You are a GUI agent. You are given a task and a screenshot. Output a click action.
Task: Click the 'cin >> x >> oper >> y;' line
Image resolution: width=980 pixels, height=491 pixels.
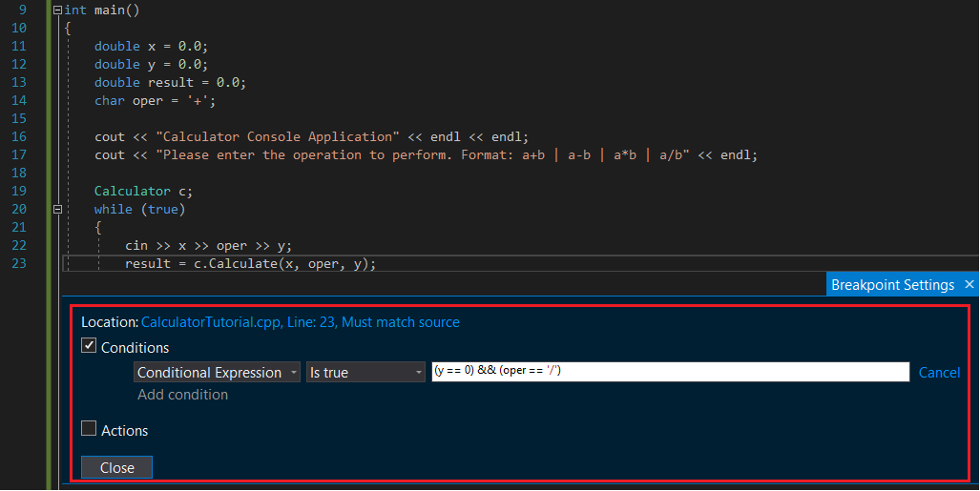pos(209,246)
